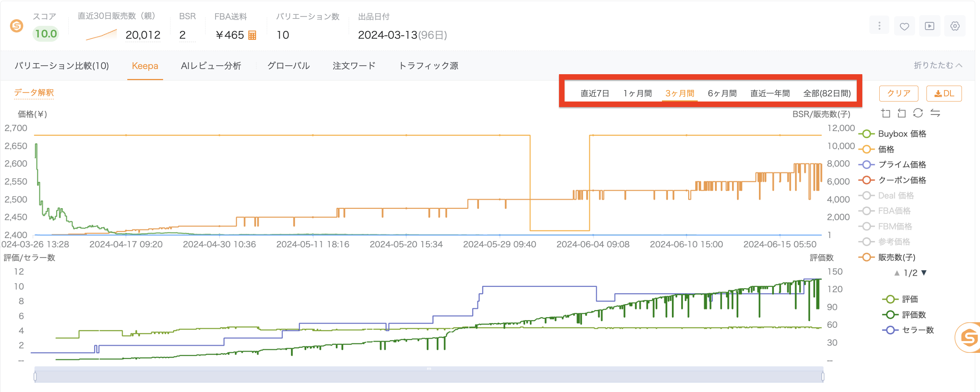Select the 全部(82日間) time range
The height and width of the screenshot is (392, 980).
click(x=827, y=93)
